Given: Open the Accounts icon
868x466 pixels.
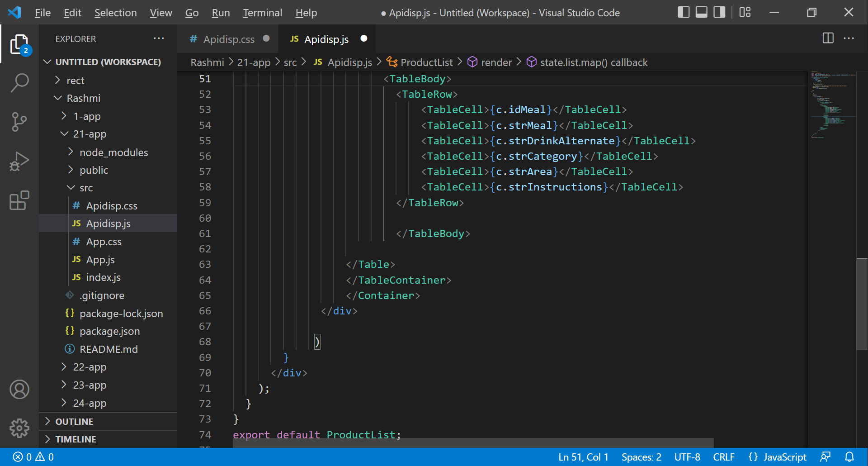Looking at the screenshot, I should click(x=19, y=390).
